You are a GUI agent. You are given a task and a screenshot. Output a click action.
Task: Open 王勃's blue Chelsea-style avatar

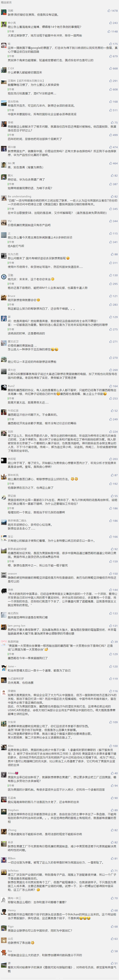[x=4, y=277]
